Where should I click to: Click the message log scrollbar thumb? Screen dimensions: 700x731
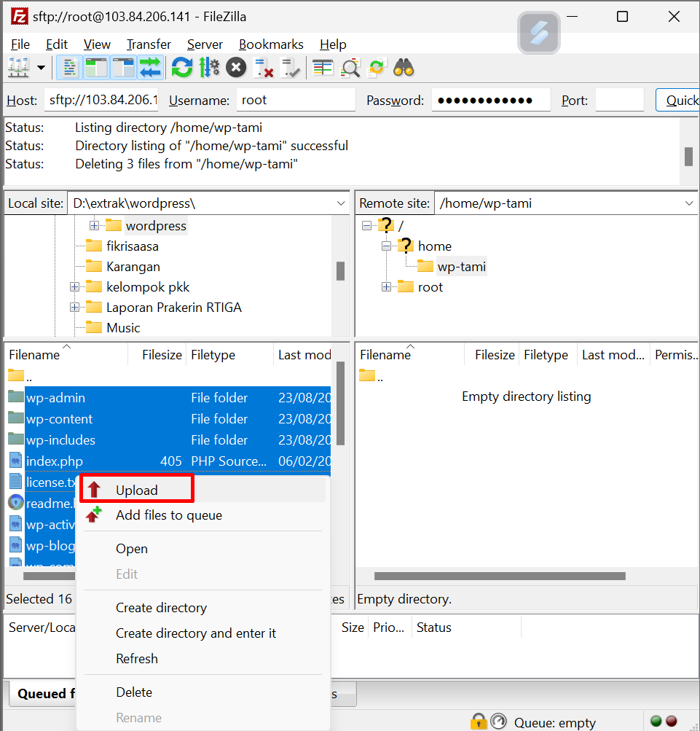click(688, 156)
